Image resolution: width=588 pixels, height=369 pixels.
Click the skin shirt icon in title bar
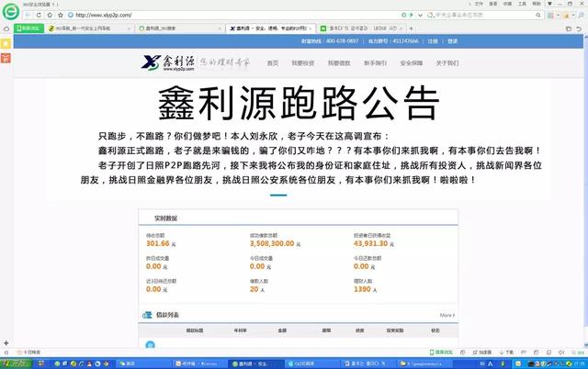pos(549,4)
